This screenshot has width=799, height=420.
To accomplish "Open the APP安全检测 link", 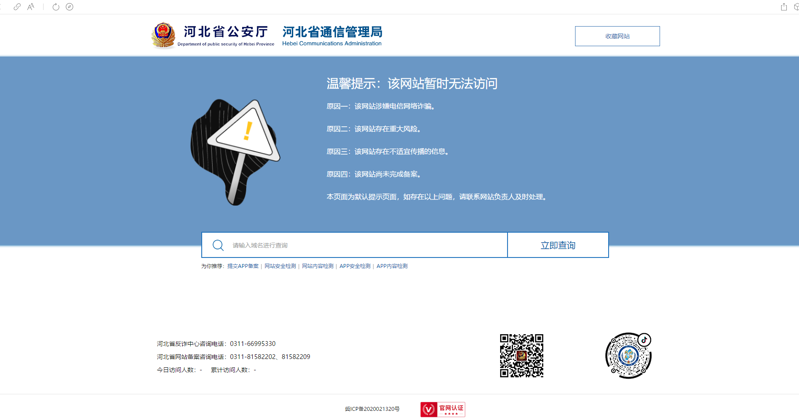I will [355, 266].
